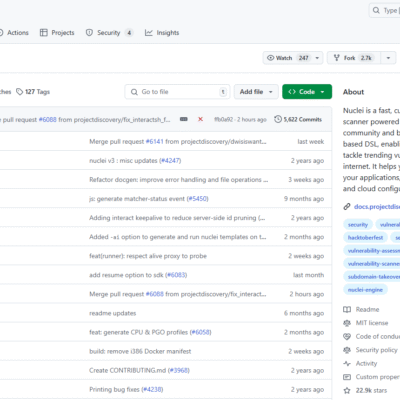Click the Fork branch icon
400x400 pixels.
pyautogui.click(x=337, y=58)
